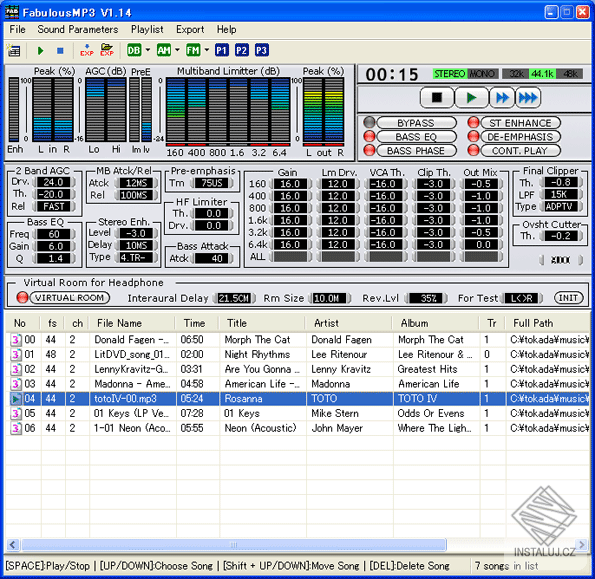Open the AM preset dropdown arrow
The image size is (595, 579).
click(x=177, y=49)
